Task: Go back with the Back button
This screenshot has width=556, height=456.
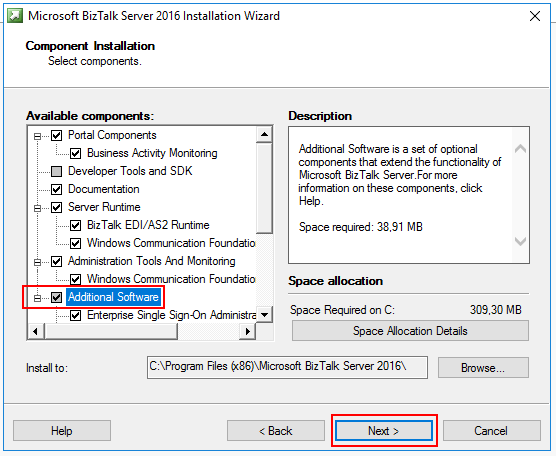Action: pos(276,431)
